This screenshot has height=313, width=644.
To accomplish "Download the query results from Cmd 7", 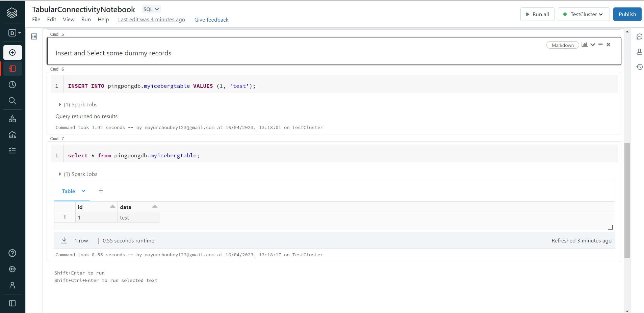I will pyautogui.click(x=64, y=240).
